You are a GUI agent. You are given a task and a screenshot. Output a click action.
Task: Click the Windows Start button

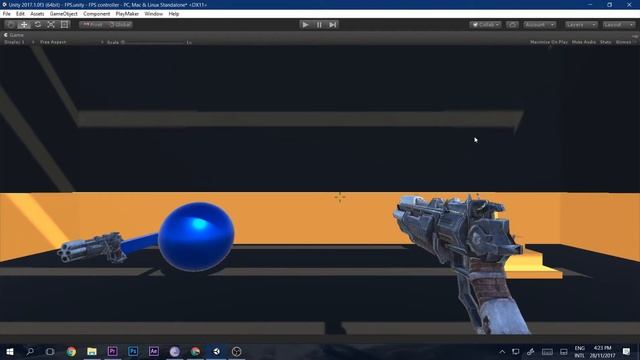[x=10, y=351]
